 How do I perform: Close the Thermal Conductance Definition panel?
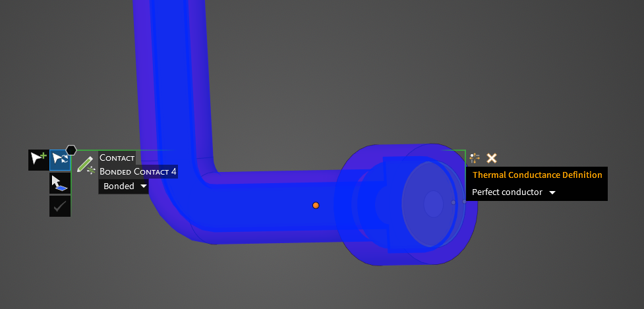492,158
